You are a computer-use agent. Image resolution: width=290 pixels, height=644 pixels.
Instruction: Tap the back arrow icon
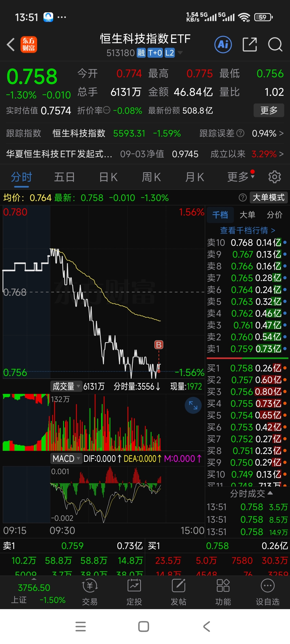[x=11, y=45]
